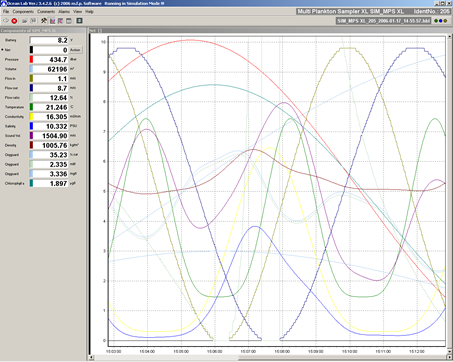Select the second chart view toolbar icon
453x362 pixels.
coord(60,21)
